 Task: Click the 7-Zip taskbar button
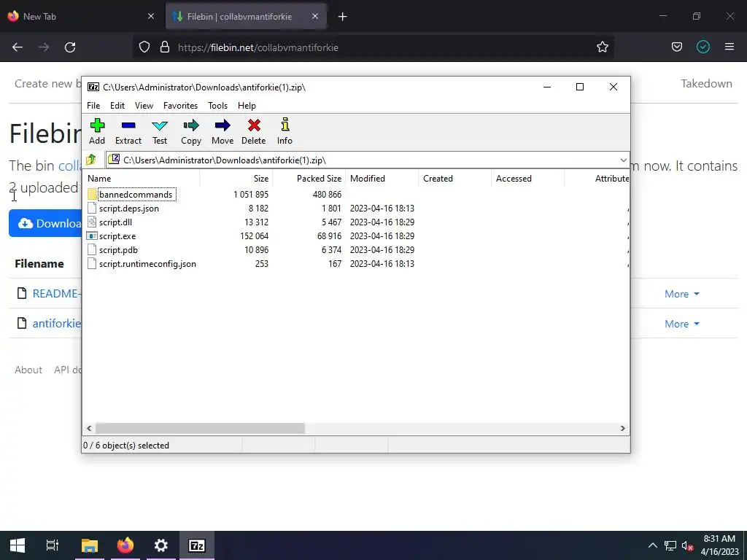(x=197, y=545)
